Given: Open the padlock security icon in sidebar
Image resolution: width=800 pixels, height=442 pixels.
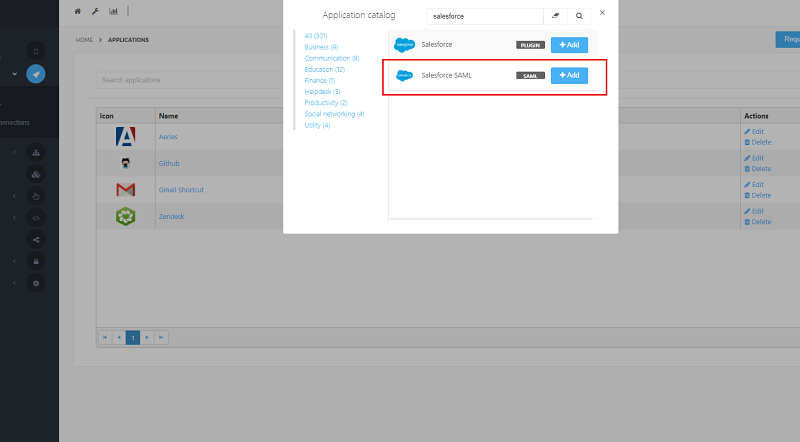Looking at the screenshot, I should [36, 261].
